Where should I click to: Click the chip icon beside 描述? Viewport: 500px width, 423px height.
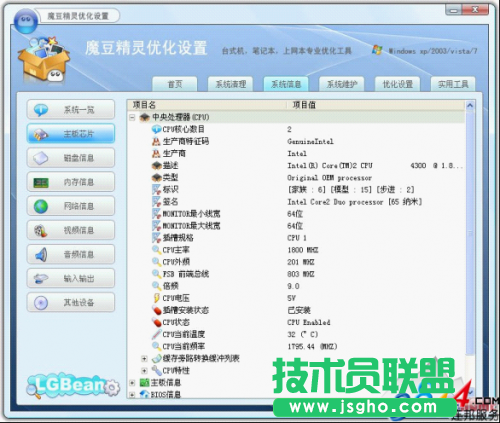(x=156, y=165)
